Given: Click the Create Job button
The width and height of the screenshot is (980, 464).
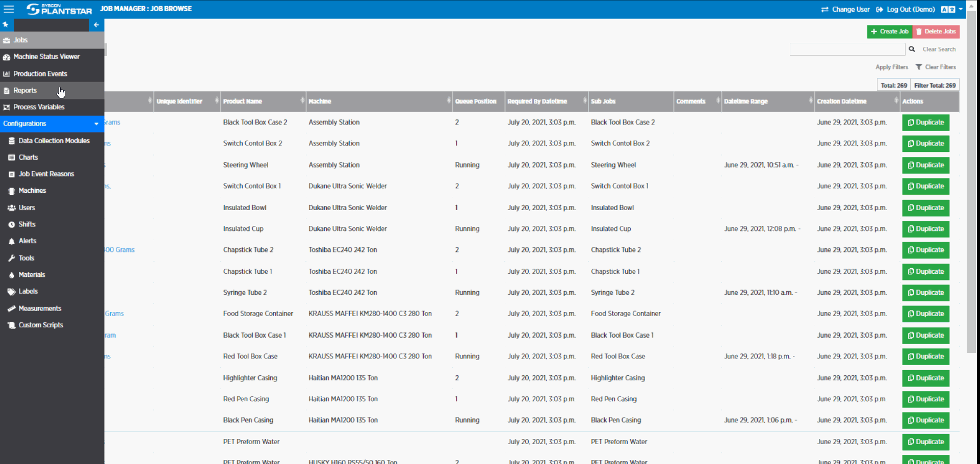Looking at the screenshot, I should point(890,32).
